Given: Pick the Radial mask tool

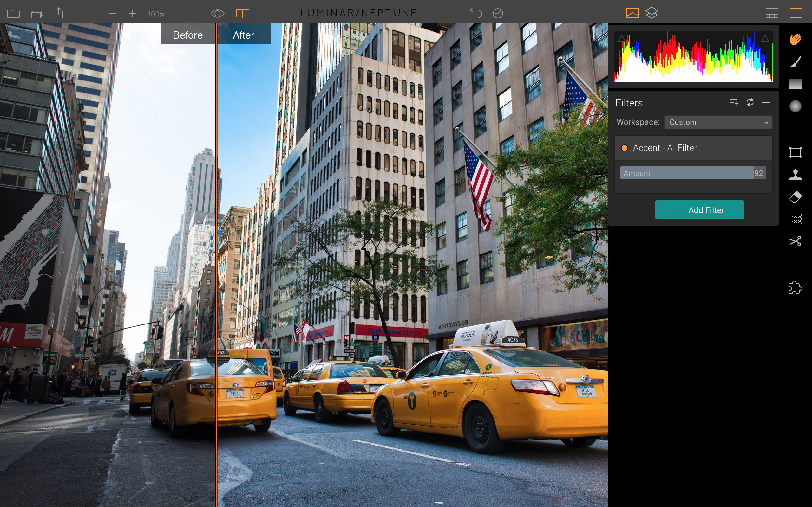Looking at the screenshot, I should click(795, 106).
